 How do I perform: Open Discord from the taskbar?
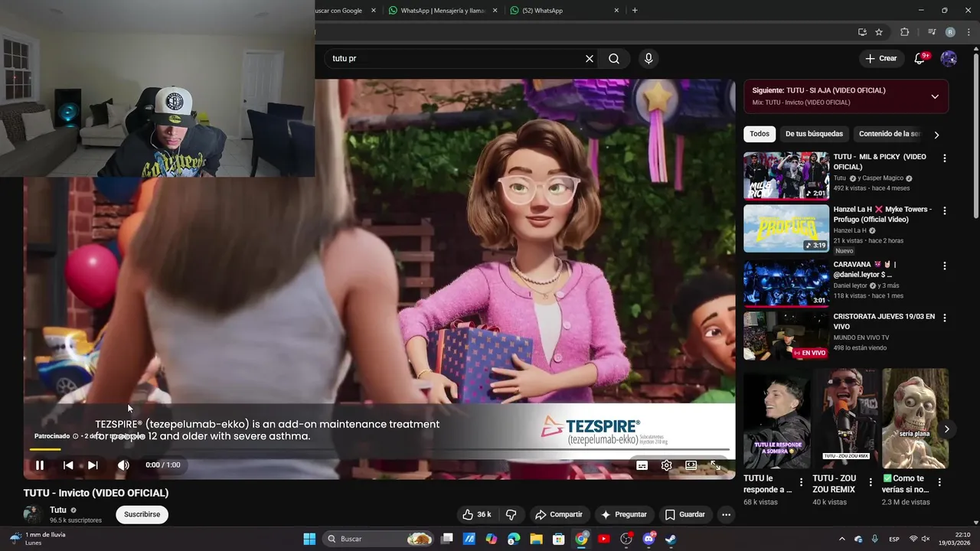[x=648, y=539]
